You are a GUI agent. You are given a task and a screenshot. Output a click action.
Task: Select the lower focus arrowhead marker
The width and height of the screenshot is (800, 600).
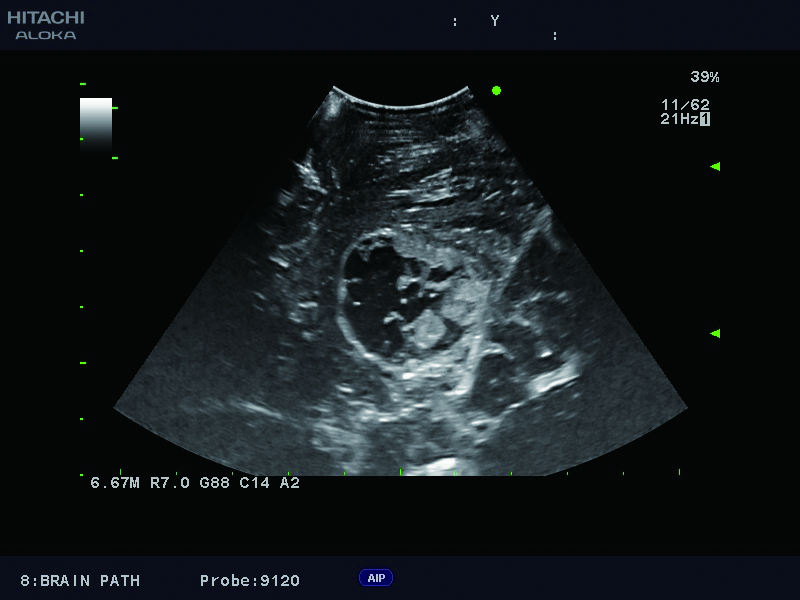[x=713, y=331]
